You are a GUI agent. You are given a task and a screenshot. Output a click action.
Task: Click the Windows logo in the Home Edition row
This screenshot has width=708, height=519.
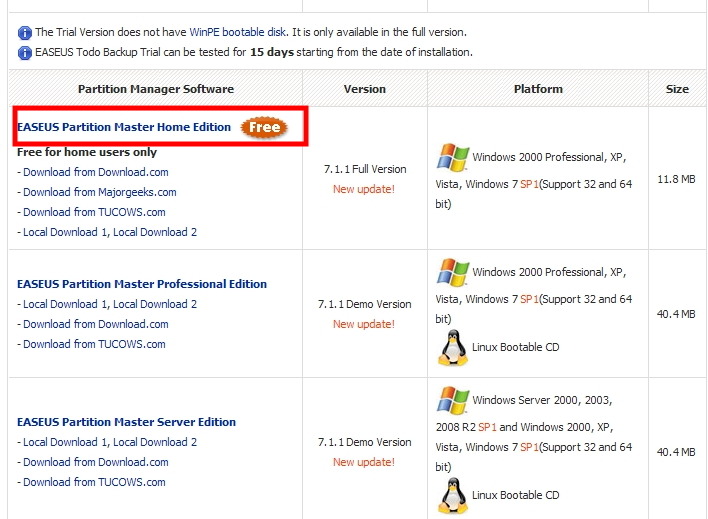coord(453,157)
